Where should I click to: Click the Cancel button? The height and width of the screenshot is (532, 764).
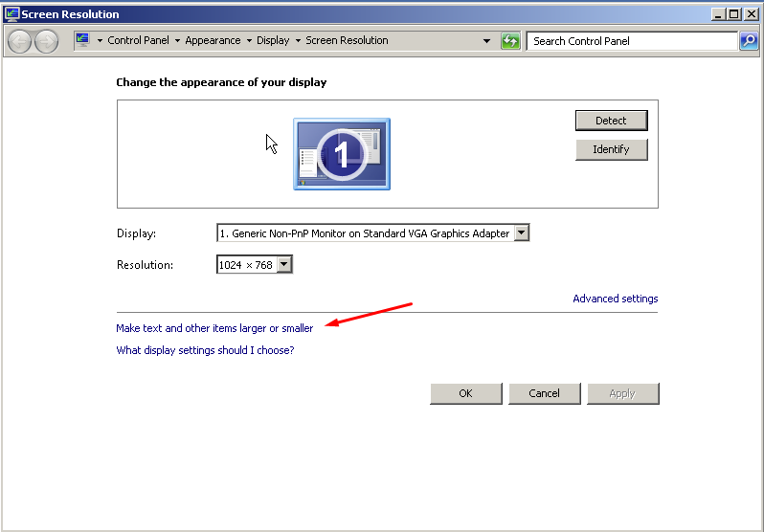pos(544,393)
